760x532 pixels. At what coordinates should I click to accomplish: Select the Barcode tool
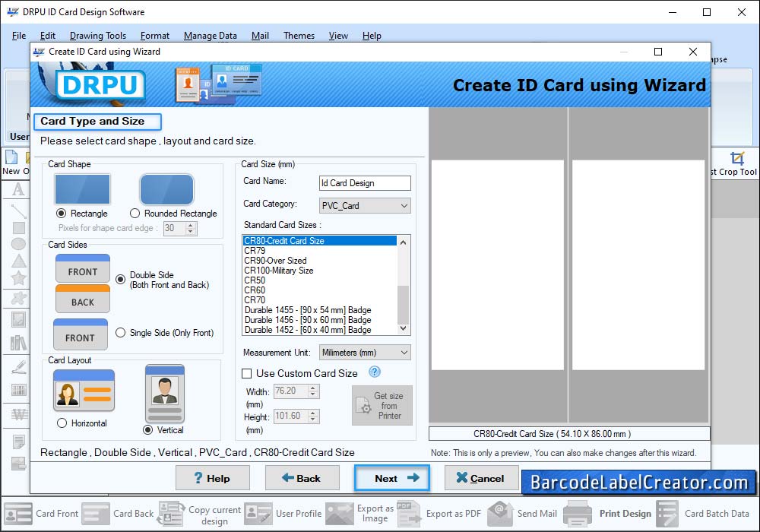click(x=18, y=390)
